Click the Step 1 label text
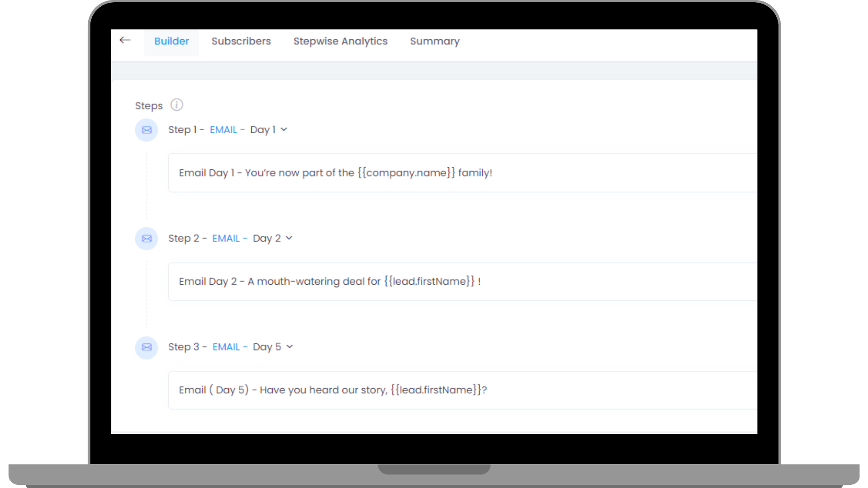 tap(182, 130)
